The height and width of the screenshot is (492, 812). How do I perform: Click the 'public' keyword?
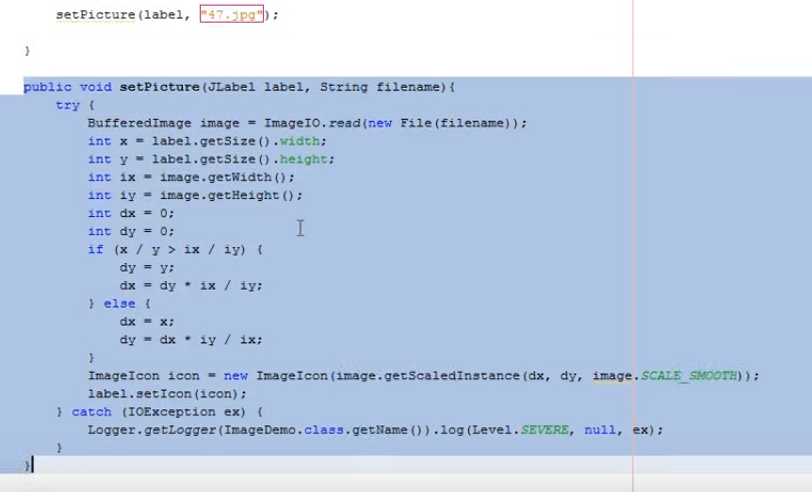point(48,86)
